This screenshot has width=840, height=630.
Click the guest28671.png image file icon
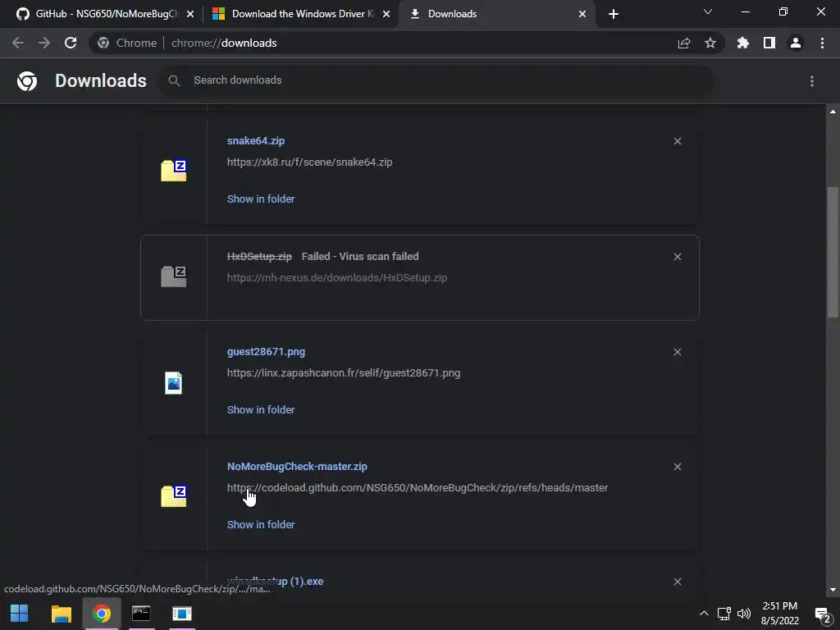tap(174, 383)
